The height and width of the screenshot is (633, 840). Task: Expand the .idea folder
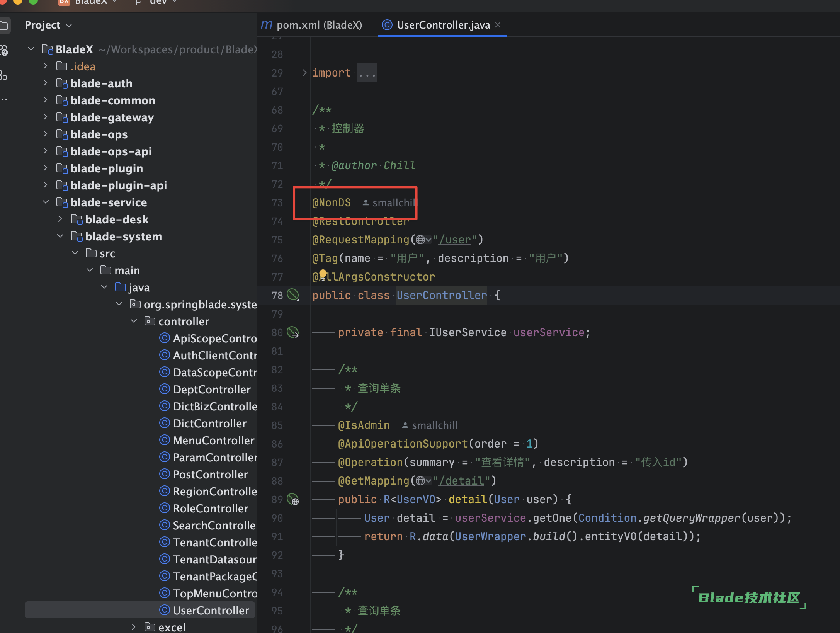(46, 66)
